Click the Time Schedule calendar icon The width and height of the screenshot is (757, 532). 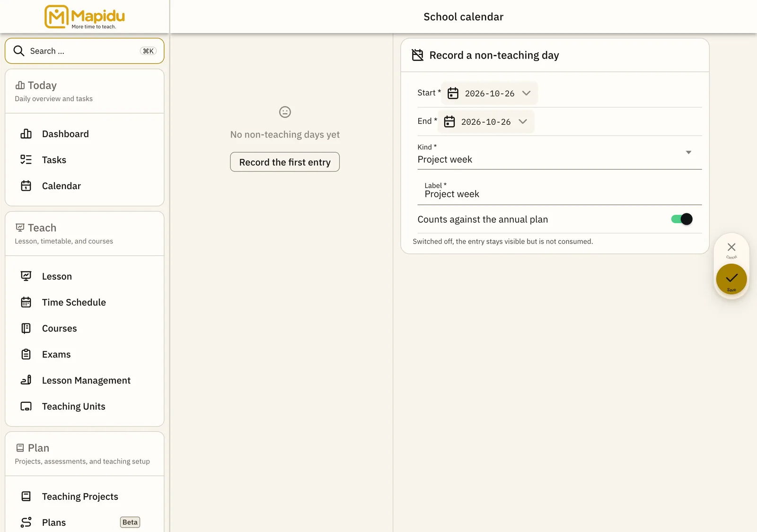coord(26,302)
